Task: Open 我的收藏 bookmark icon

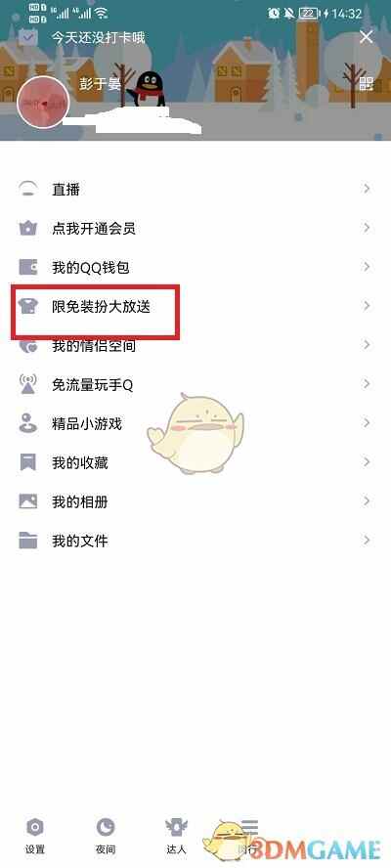Action: click(27, 462)
